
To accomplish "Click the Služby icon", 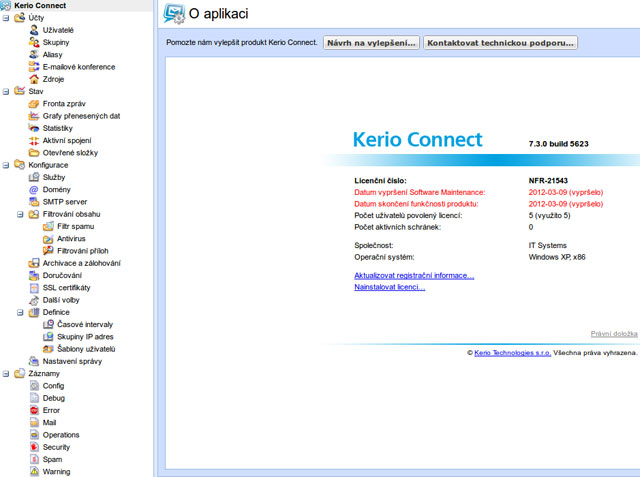I will tap(34, 177).
